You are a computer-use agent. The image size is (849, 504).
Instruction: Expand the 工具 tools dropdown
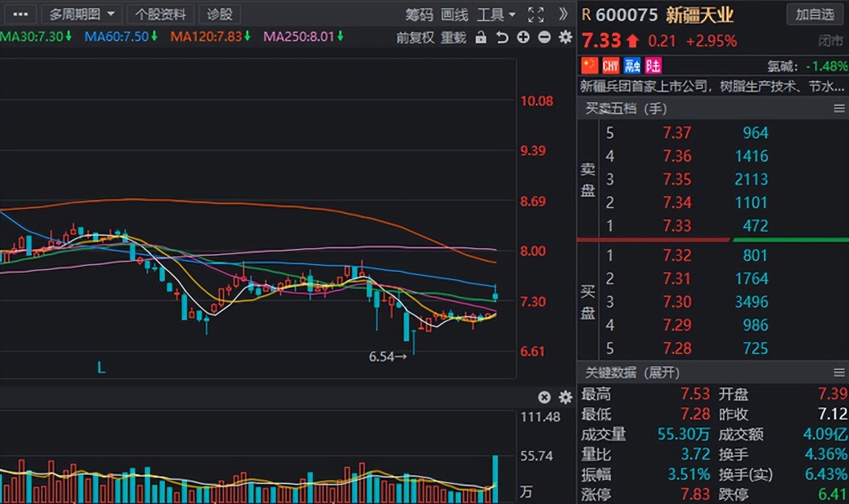pyautogui.click(x=496, y=15)
